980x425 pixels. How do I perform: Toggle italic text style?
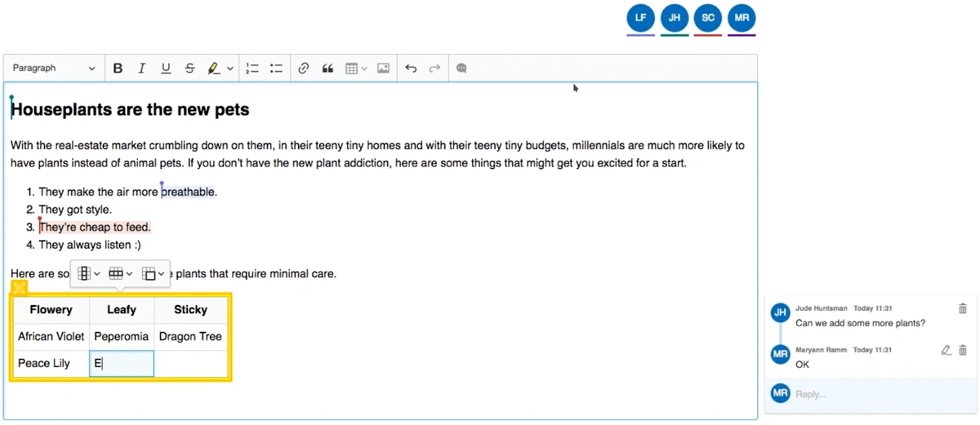pyautogui.click(x=141, y=69)
